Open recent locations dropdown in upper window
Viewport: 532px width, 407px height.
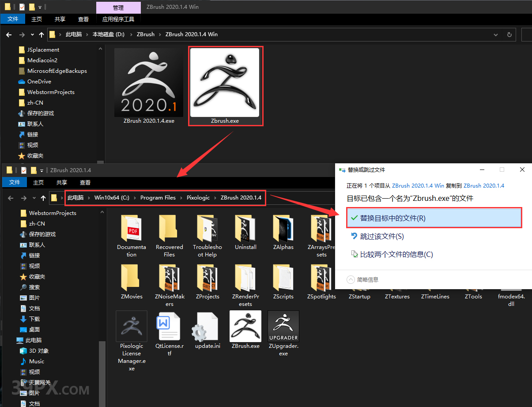[x=32, y=34]
